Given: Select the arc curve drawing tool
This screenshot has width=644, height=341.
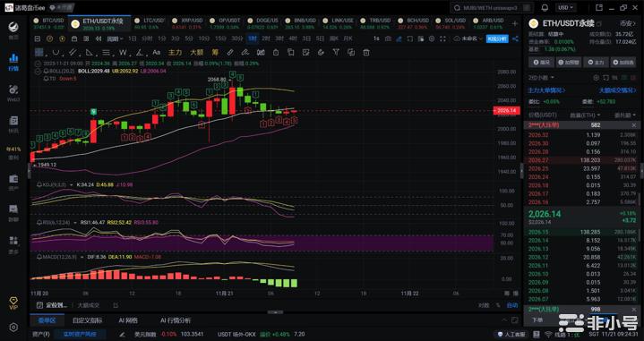Looking at the screenshot, I should point(56,53).
